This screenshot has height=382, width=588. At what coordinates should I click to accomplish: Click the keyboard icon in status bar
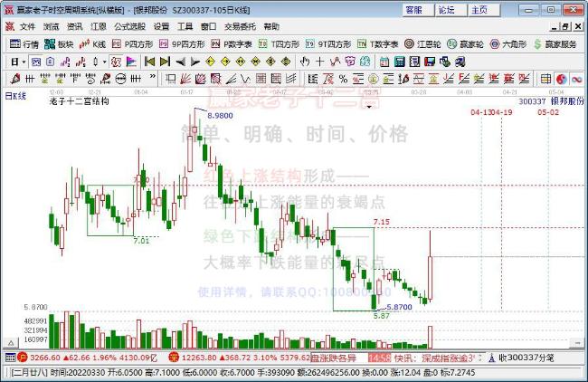tap(10, 358)
